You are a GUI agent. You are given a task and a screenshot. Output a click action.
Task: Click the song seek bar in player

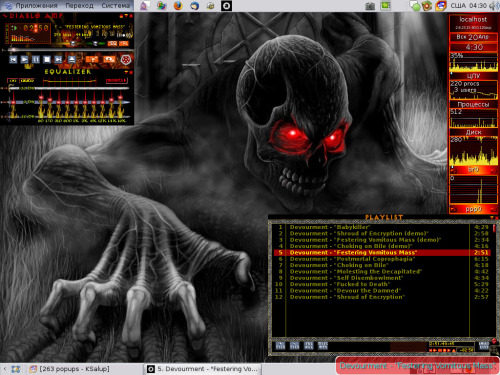pyautogui.click(x=67, y=50)
